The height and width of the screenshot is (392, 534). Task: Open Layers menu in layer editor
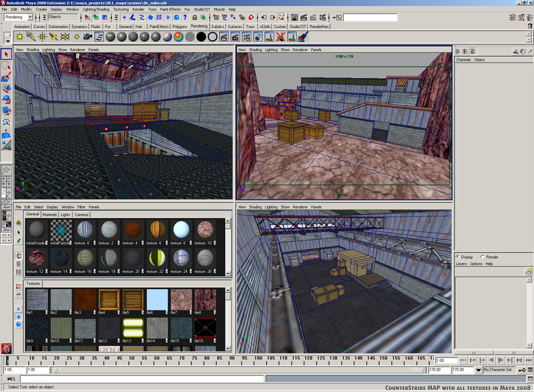[461, 264]
